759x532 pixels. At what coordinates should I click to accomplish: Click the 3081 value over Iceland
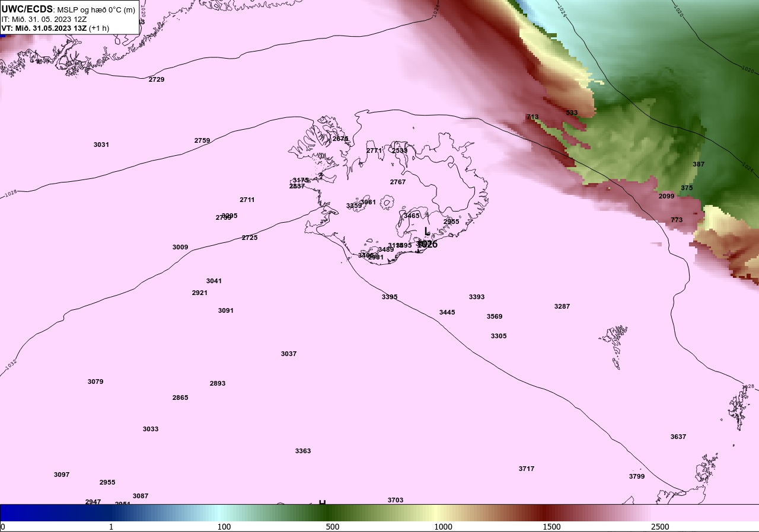click(368, 202)
